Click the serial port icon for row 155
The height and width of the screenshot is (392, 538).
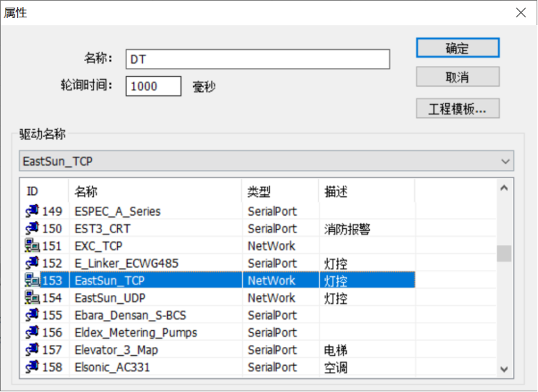coord(32,315)
